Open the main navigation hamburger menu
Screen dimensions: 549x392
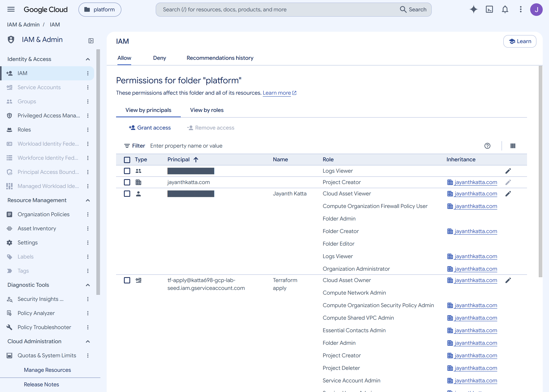click(11, 9)
